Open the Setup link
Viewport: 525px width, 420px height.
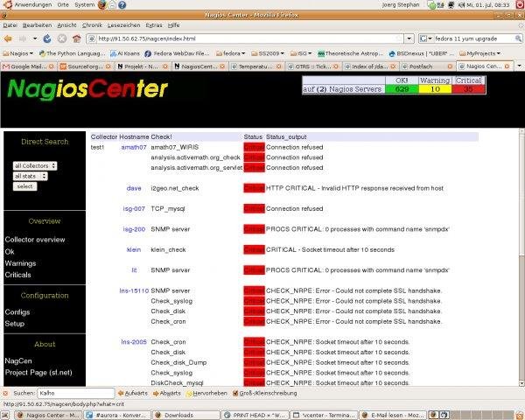click(14, 324)
